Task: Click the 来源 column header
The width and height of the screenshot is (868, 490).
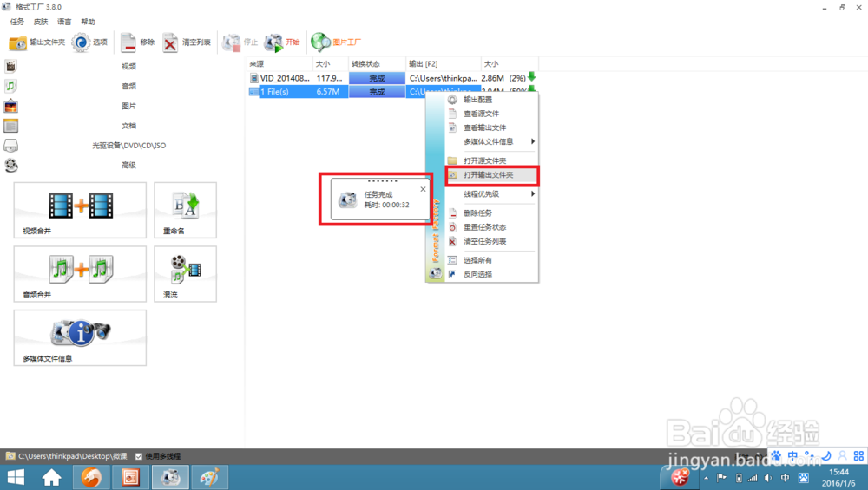Action: pyautogui.click(x=280, y=64)
